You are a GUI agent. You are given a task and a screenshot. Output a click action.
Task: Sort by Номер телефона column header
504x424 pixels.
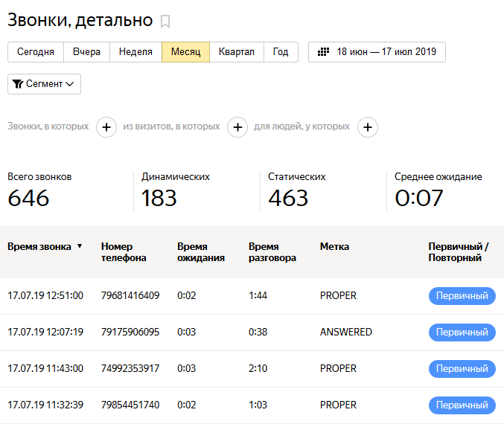point(124,252)
